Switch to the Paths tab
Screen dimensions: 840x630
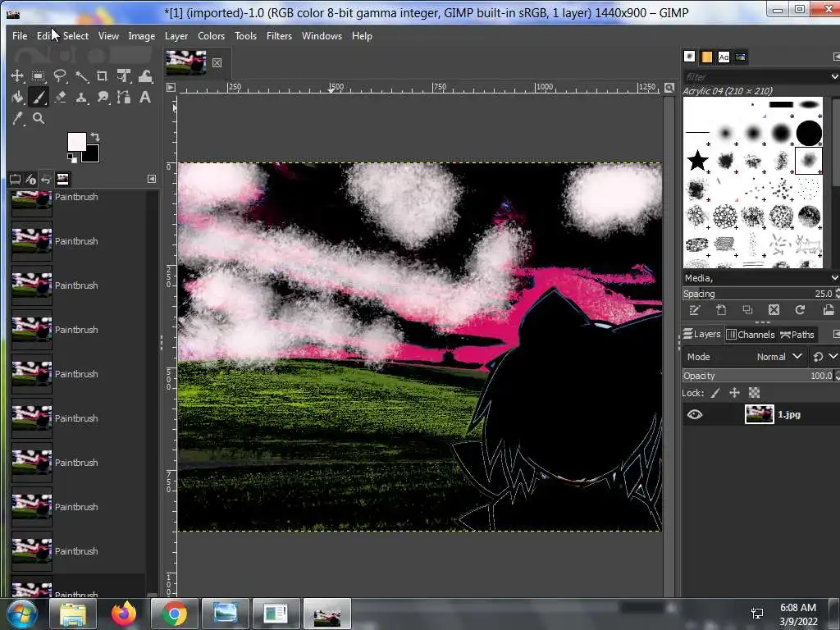tap(797, 335)
